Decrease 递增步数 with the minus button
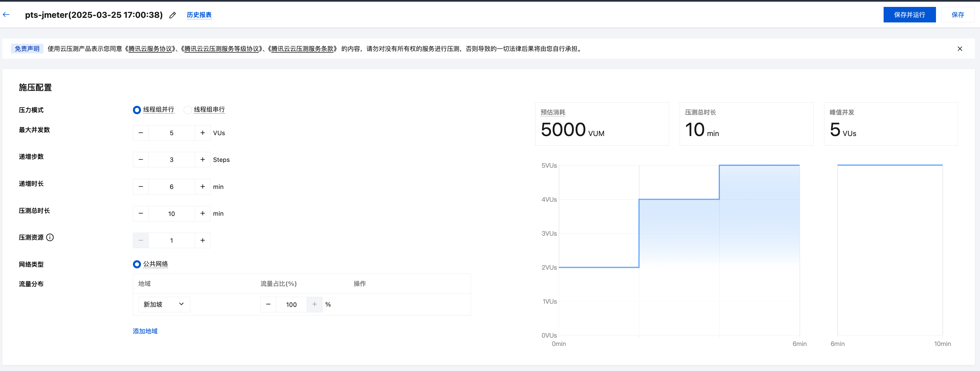This screenshot has height=371, width=980. (x=141, y=160)
